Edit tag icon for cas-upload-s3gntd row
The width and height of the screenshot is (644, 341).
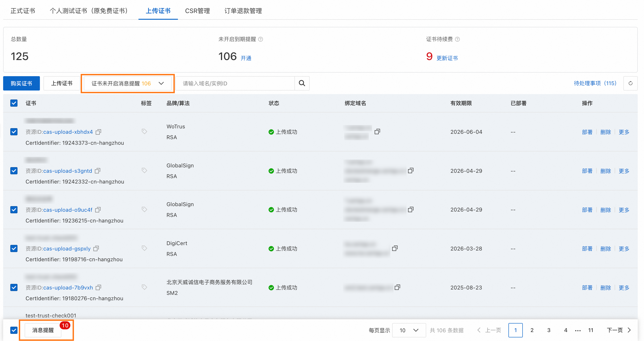[144, 170]
